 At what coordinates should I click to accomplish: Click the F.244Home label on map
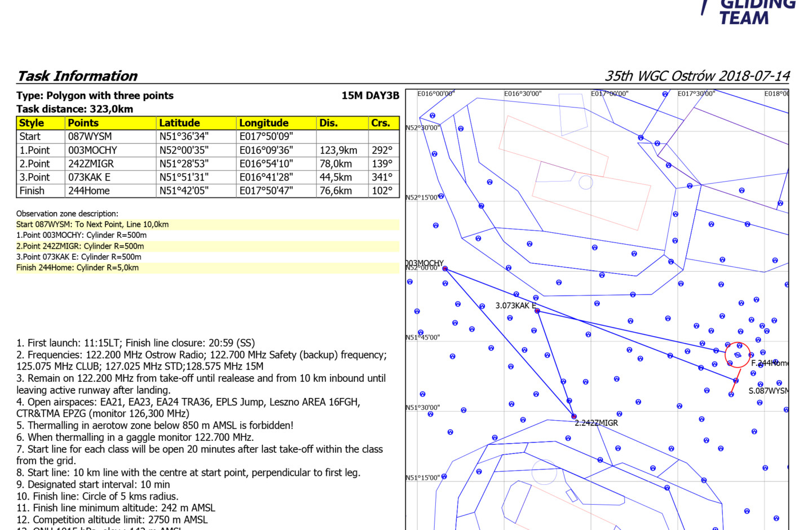[x=769, y=363]
